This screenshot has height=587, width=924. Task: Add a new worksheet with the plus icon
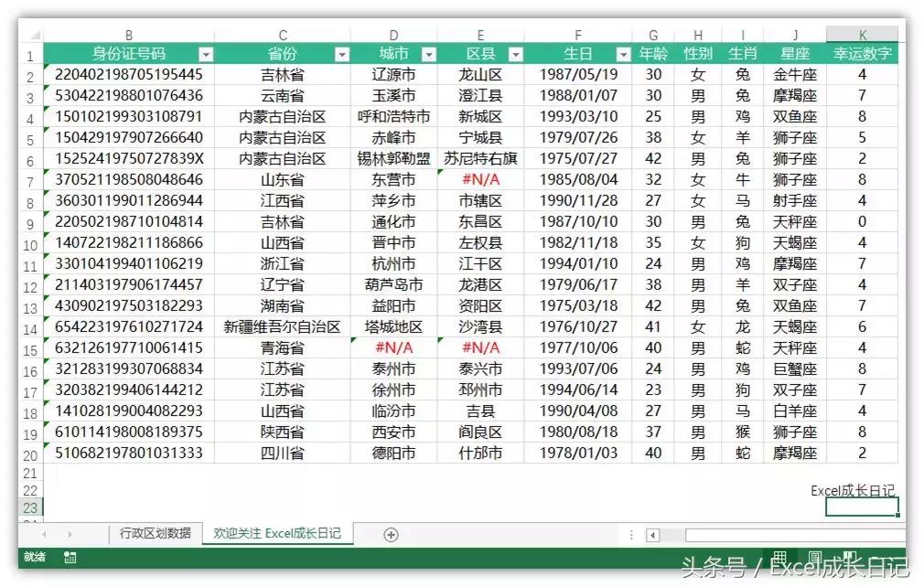(x=392, y=534)
